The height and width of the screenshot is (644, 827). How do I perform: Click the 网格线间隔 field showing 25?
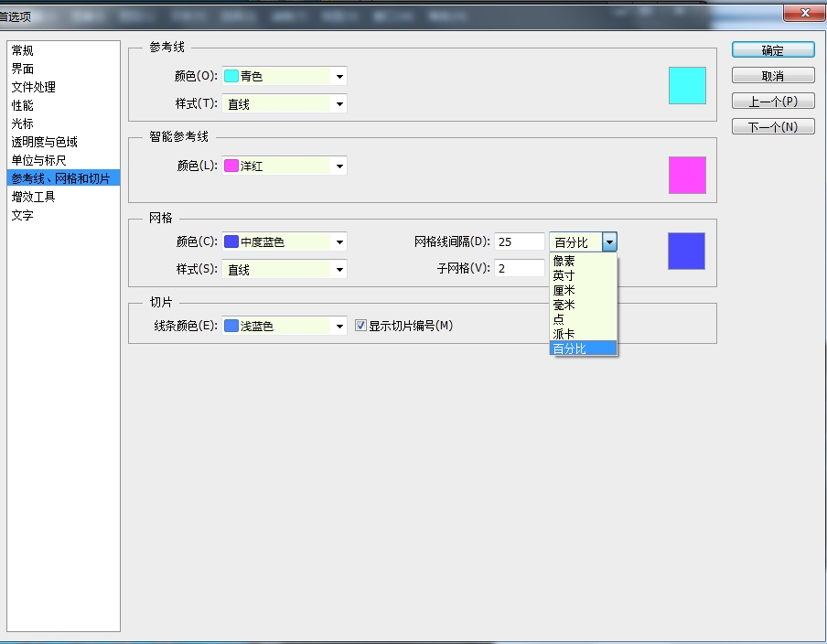point(519,242)
